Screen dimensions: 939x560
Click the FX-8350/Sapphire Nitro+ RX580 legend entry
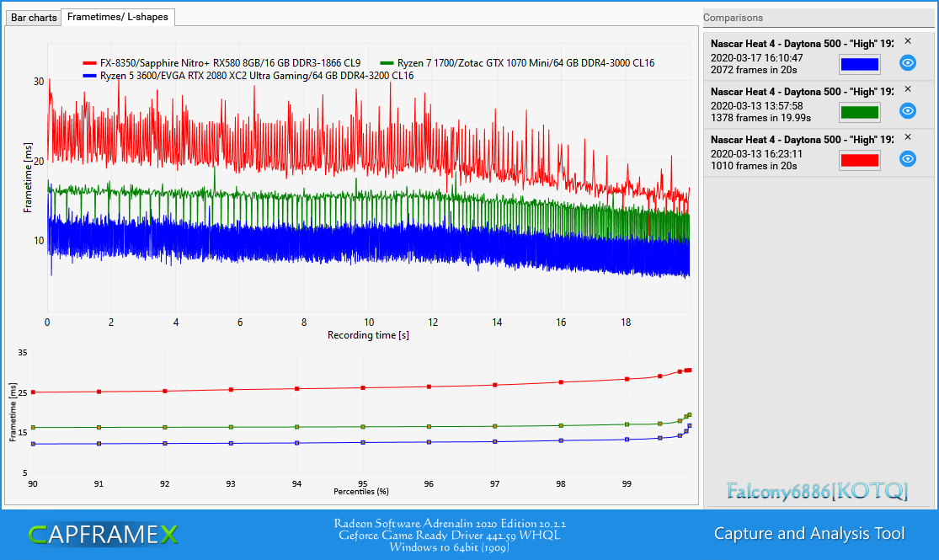[221, 63]
